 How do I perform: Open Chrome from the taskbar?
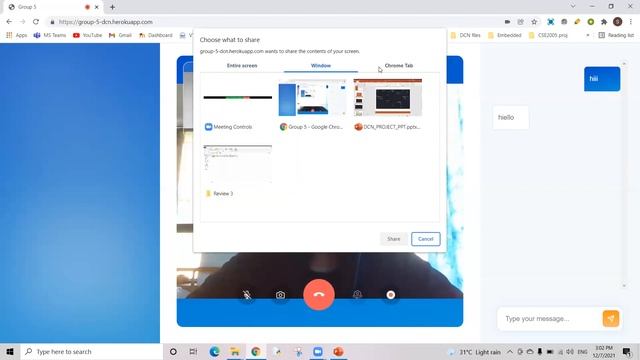256,351
